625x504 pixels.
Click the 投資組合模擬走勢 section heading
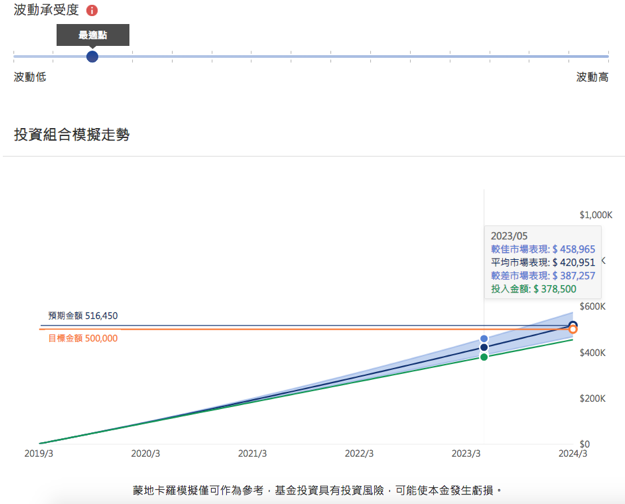(71, 134)
